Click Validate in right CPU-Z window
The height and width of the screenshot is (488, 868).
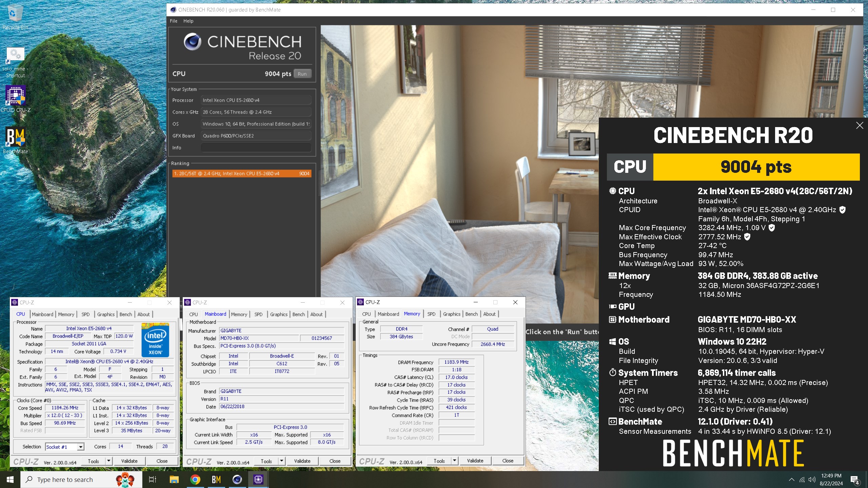[475, 461]
